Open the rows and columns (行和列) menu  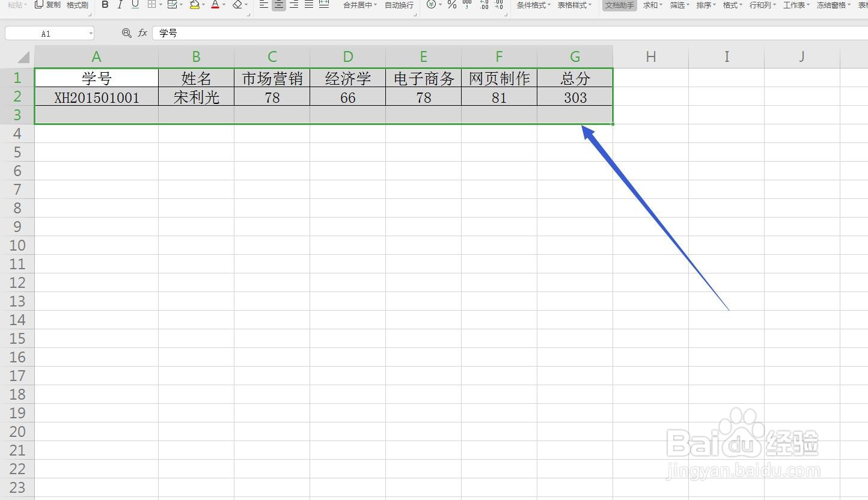tap(763, 5)
